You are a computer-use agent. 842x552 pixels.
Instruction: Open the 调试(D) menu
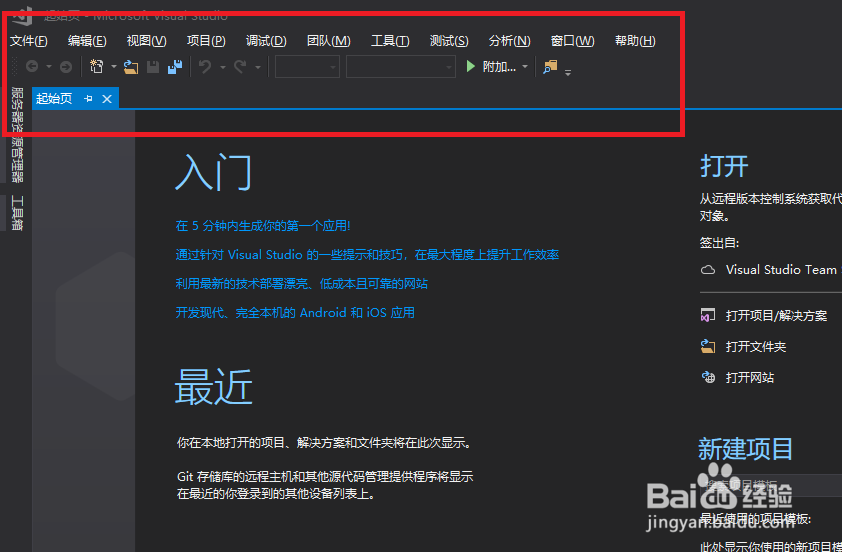(x=266, y=41)
